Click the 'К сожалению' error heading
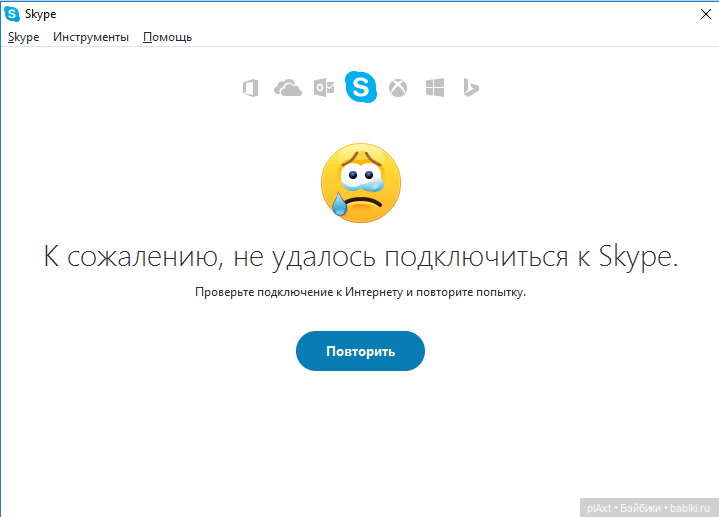 pyautogui.click(x=360, y=256)
